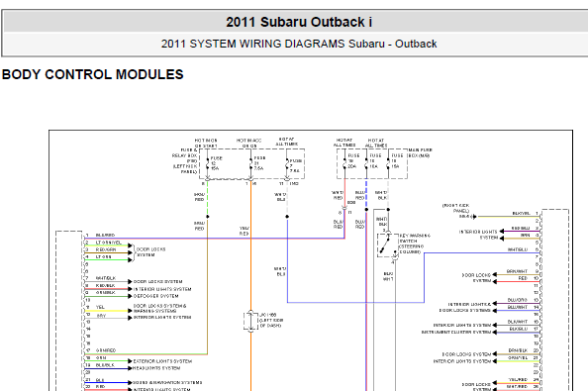This screenshot has height=391, width=588.
Task: Click the Instrument Cluster System label
Action: [x=456, y=332]
